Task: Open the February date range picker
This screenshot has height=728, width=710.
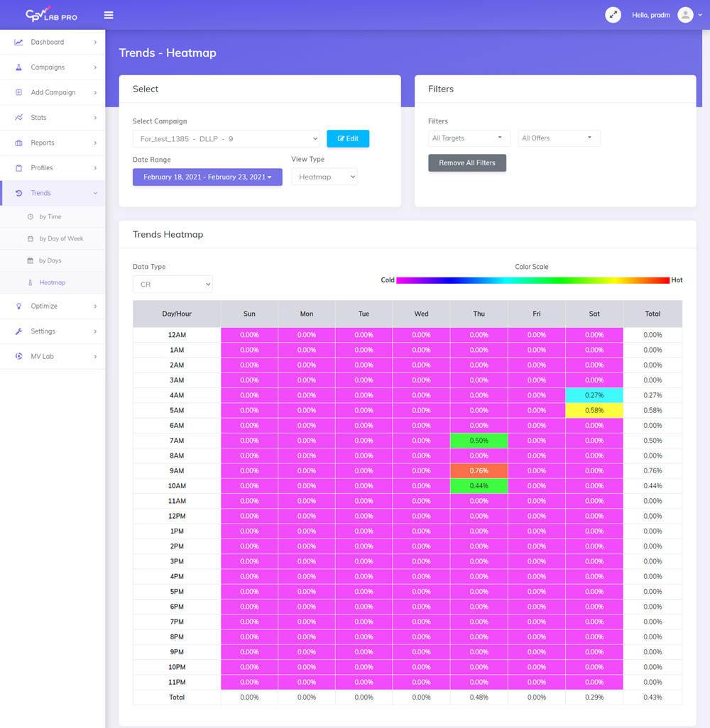Action: (207, 177)
